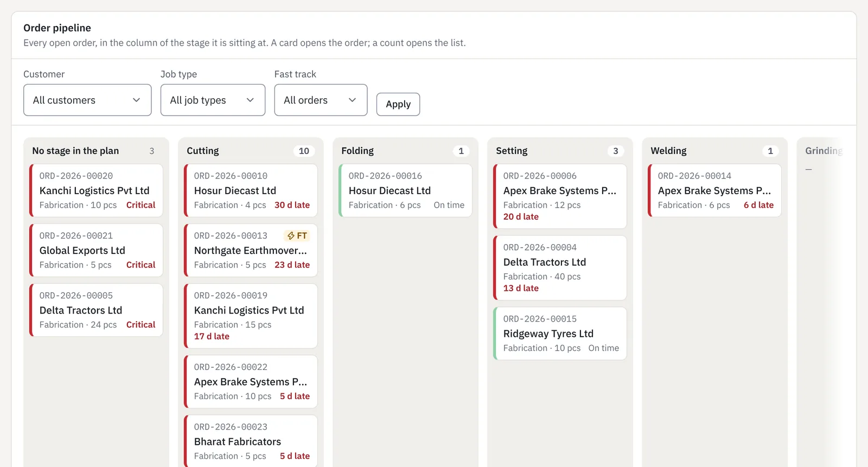
Task: Click the 'Fabrication · 40 pcs' text
Action: pos(542,277)
